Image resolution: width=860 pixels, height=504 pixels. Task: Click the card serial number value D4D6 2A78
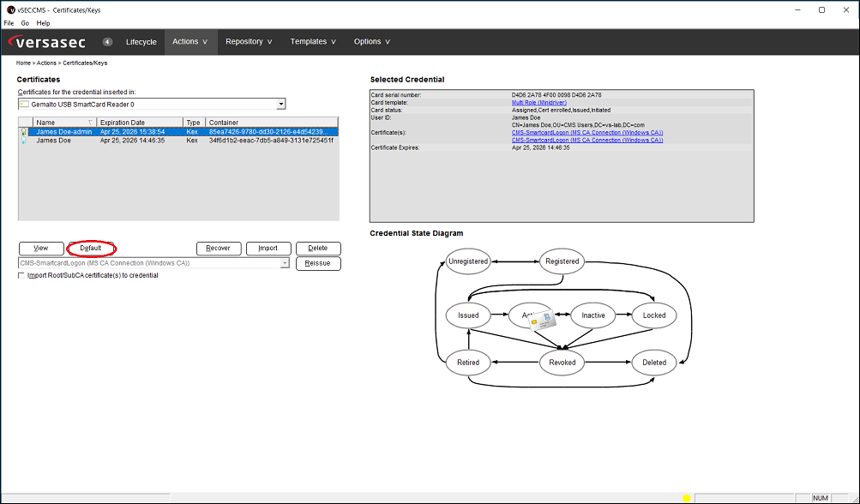(x=556, y=95)
